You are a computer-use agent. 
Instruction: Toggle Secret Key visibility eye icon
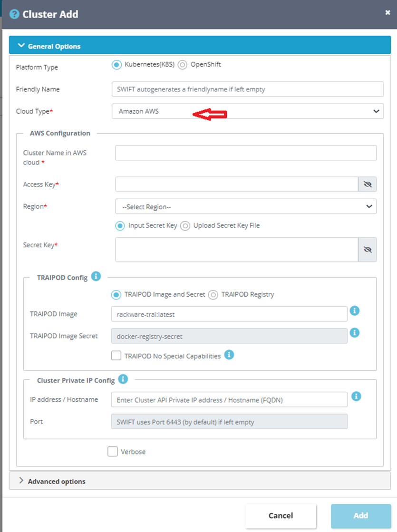[368, 250]
